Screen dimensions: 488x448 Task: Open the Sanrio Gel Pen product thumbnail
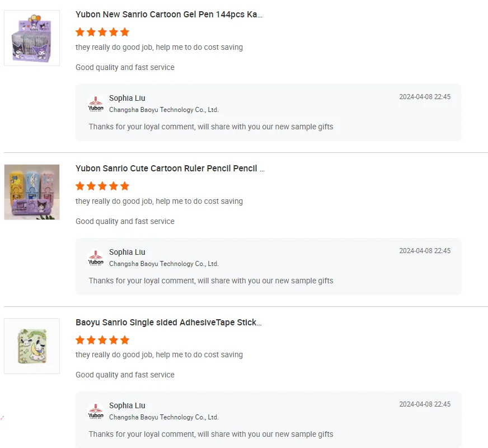32,38
